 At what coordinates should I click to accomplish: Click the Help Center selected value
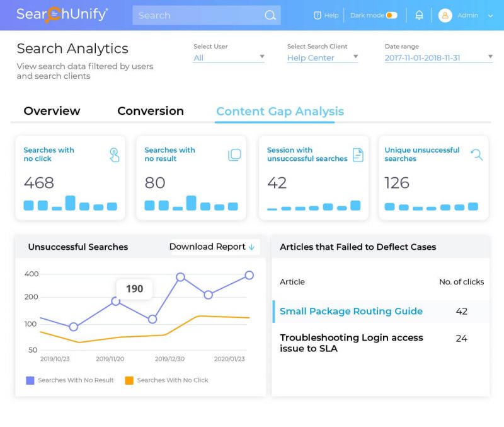pyautogui.click(x=311, y=57)
